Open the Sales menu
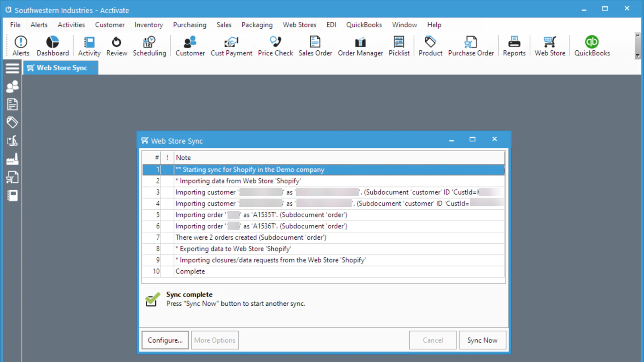Viewport: 644px width, 362px height. [x=224, y=25]
